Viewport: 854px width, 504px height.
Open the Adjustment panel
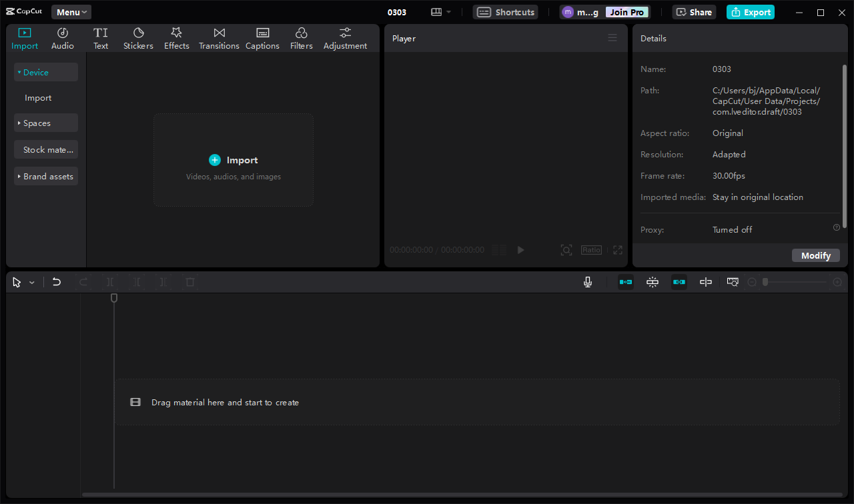[x=345, y=38]
